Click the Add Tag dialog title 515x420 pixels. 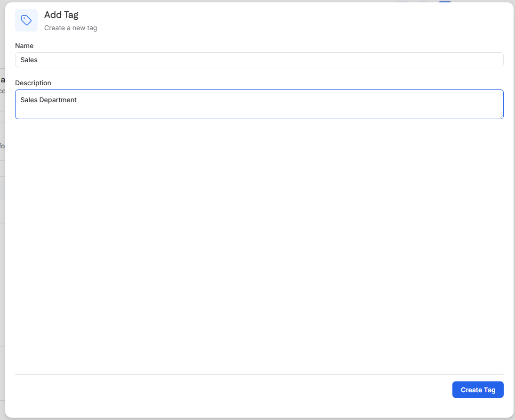pyautogui.click(x=61, y=15)
